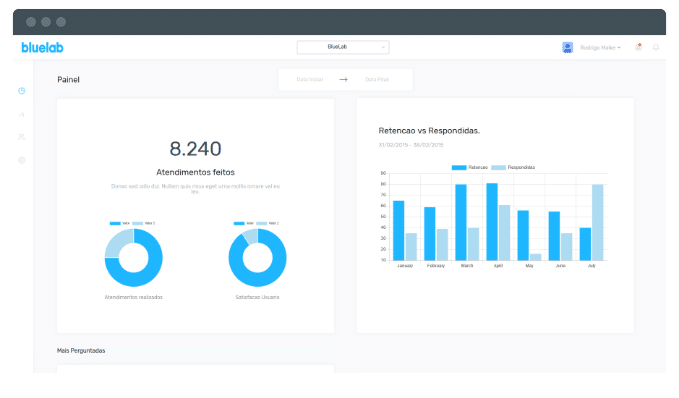Open the support icon with red badge

click(x=638, y=47)
